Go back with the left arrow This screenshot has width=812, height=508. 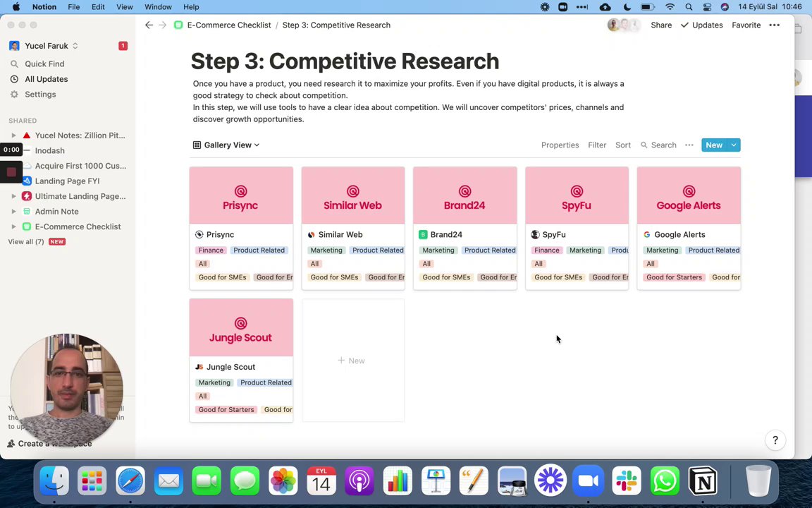[x=149, y=25]
